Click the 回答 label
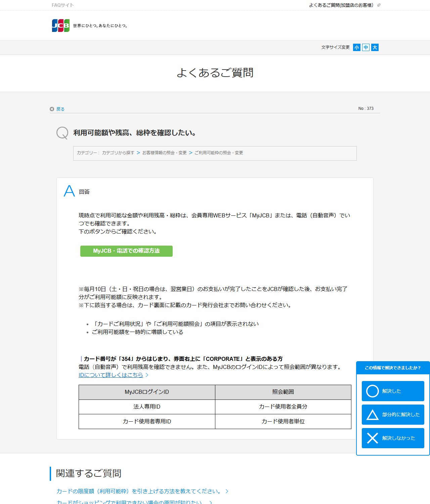Screen dimensions: 430x504 tap(84, 192)
